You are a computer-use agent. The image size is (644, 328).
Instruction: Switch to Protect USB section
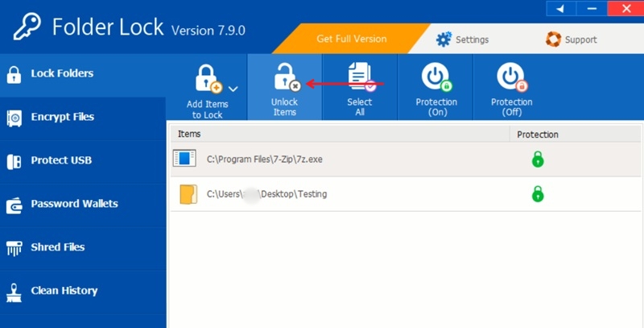83,162
